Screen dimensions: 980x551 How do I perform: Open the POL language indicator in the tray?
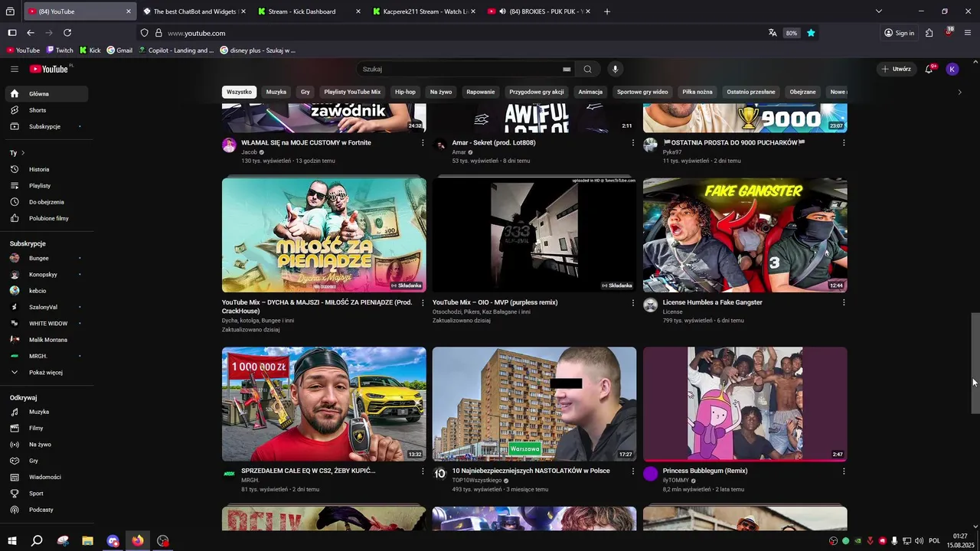pos(934,541)
